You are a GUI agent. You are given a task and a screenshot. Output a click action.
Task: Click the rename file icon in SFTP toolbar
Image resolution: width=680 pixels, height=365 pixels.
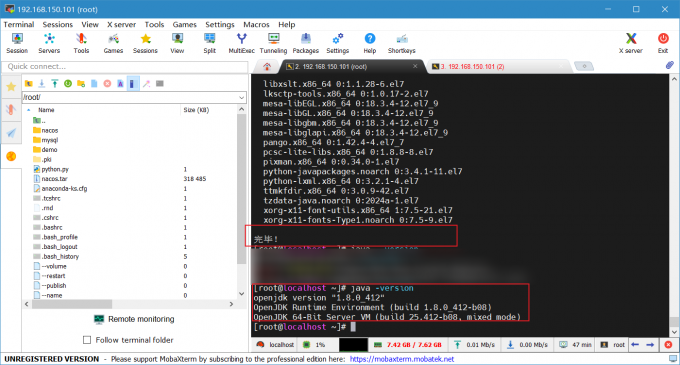(x=120, y=84)
